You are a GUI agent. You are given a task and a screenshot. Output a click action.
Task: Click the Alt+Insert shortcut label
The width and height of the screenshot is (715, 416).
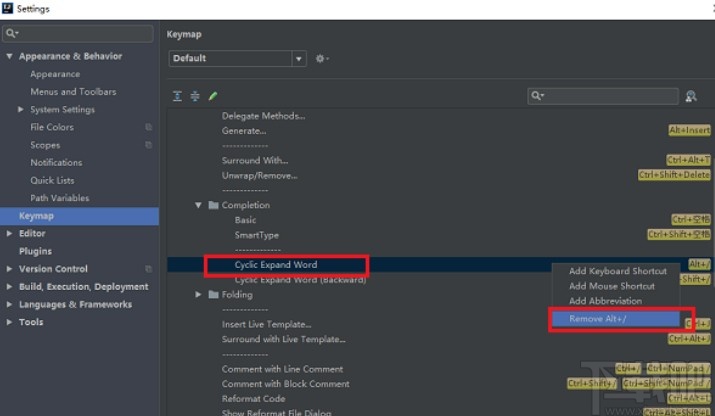pos(689,130)
